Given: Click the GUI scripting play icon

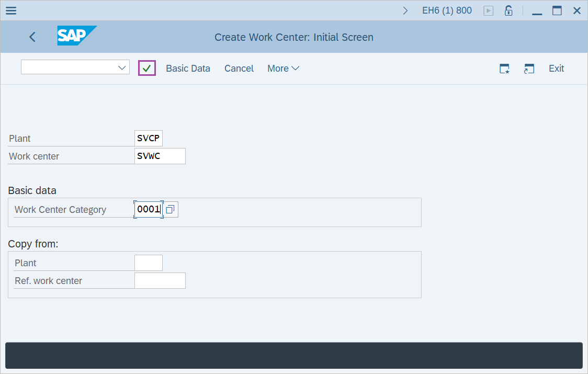Looking at the screenshot, I should 488,10.
